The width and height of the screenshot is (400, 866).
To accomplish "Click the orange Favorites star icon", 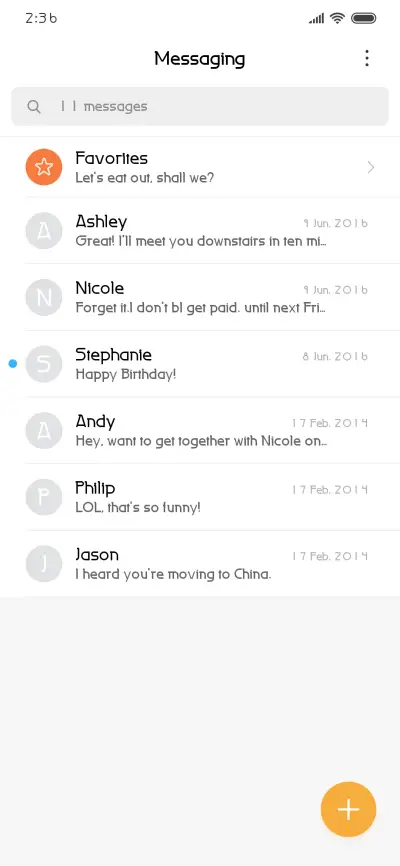I will (x=44, y=167).
